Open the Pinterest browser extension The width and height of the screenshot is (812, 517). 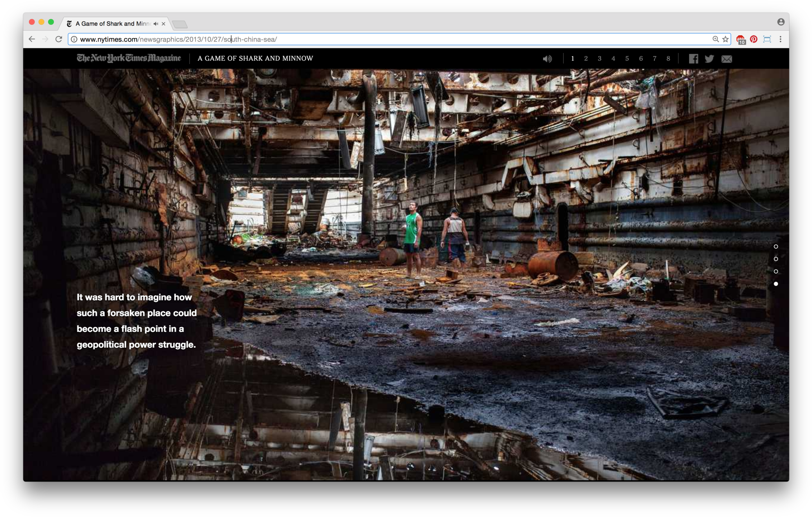pyautogui.click(x=754, y=39)
